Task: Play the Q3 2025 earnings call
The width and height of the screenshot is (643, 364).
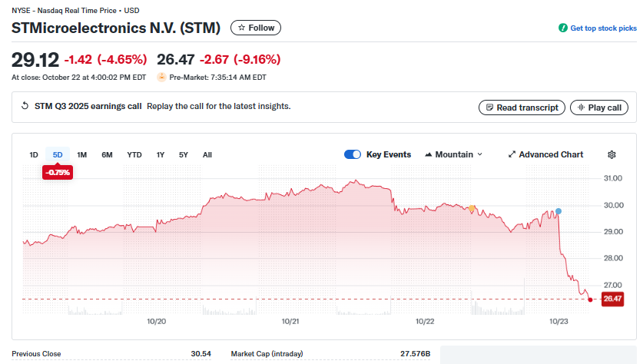Action: (x=598, y=108)
